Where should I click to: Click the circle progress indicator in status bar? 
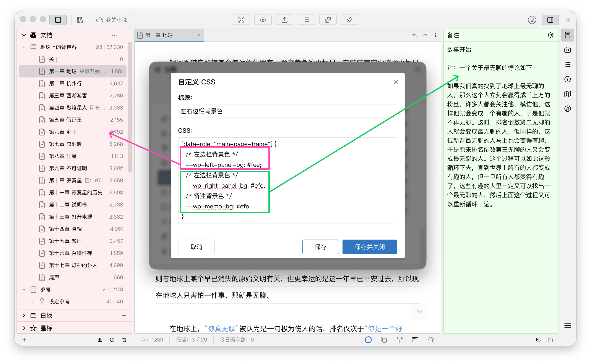368,340
